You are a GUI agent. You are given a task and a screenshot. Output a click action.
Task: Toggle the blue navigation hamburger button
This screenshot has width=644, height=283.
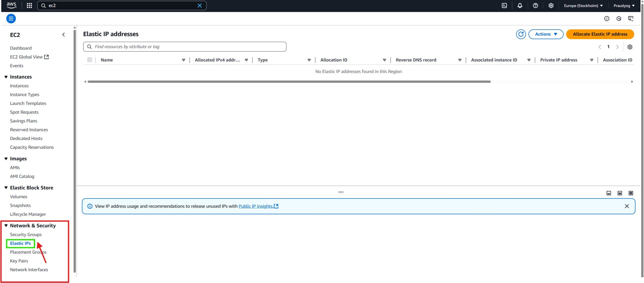pos(11,19)
